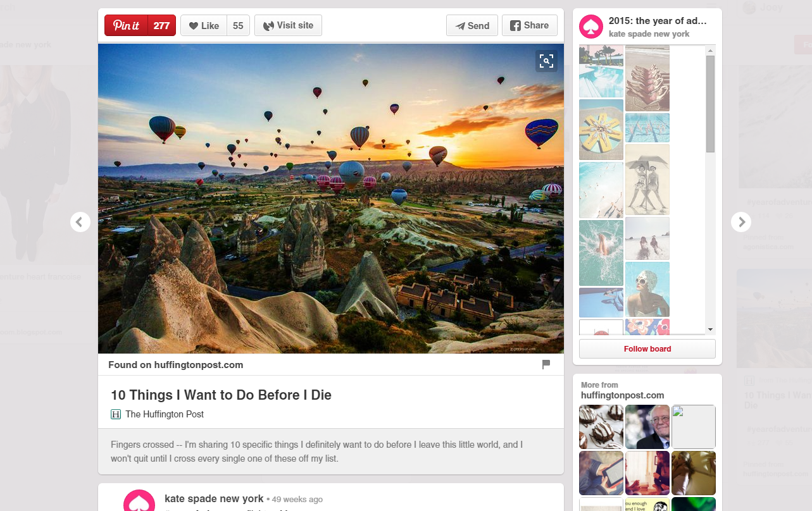This screenshot has width=812, height=511.
Task: Open kate spade board avatar icon
Action: (591, 27)
